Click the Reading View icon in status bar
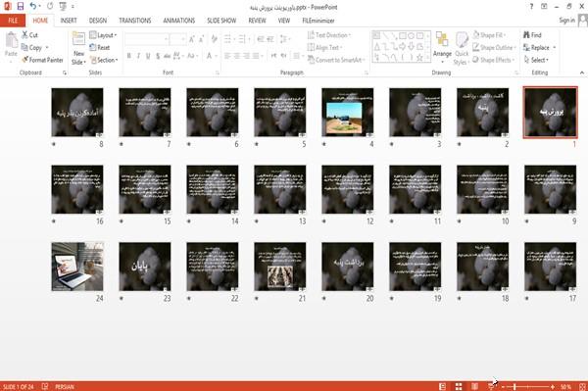This screenshot has width=588, height=391. click(x=474, y=386)
